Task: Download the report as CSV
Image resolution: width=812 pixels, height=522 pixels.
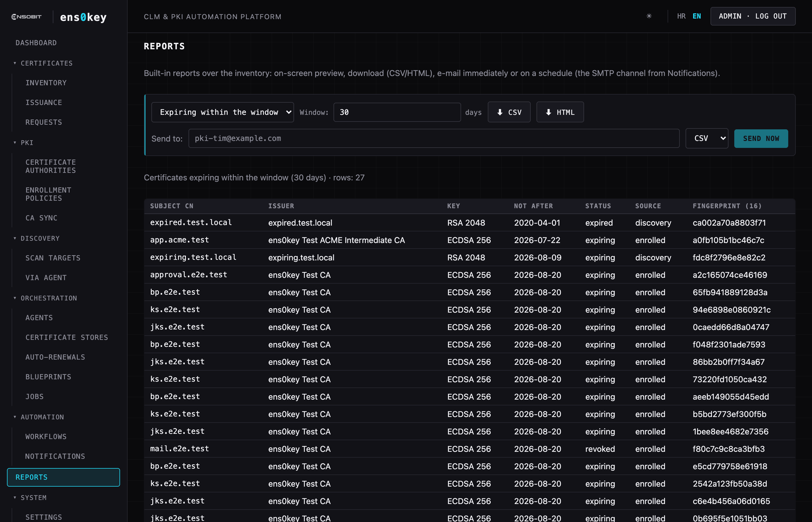Action: pyautogui.click(x=509, y=112)
